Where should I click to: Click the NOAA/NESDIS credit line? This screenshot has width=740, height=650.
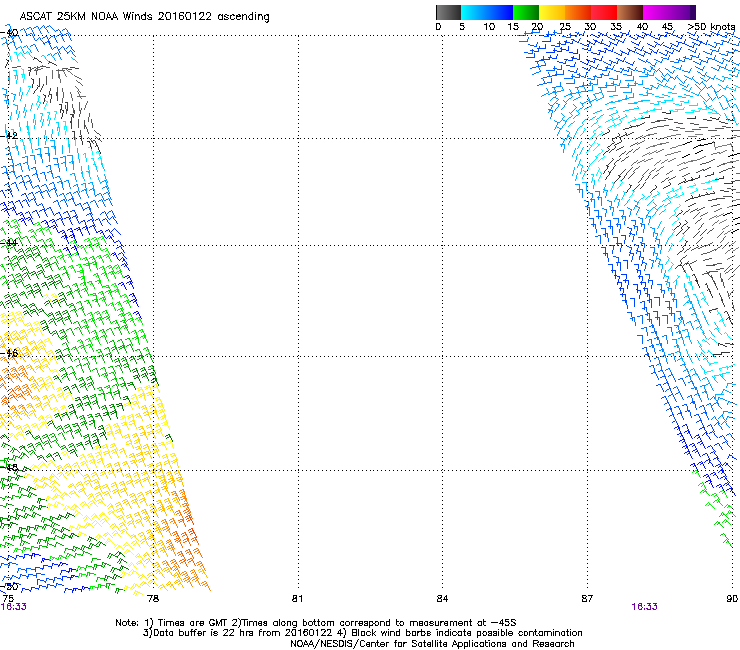coord(432,644)
